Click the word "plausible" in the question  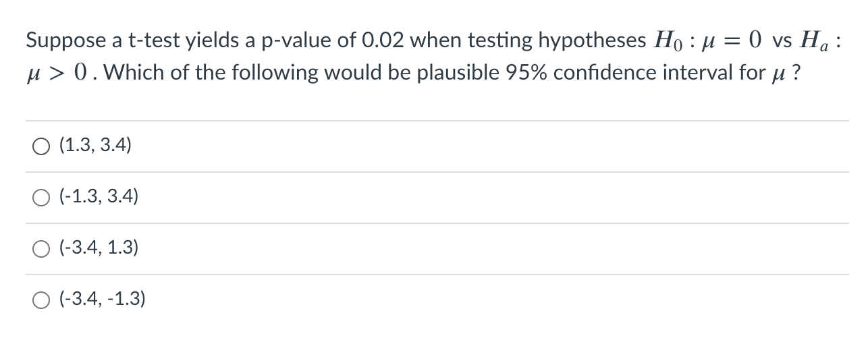449,72
